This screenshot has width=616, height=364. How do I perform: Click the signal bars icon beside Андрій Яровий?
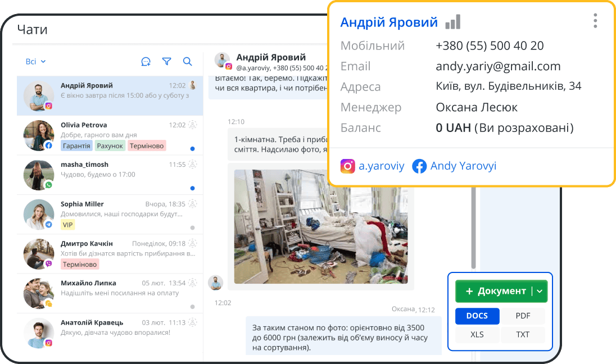click(x=452, y=22)
